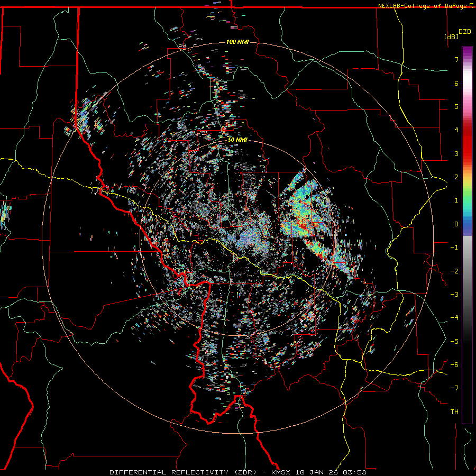Image resolution: width=476 pixels, height=476 pixels.
Task: Click the -5 scale value
Action: (x=454, y=342)
